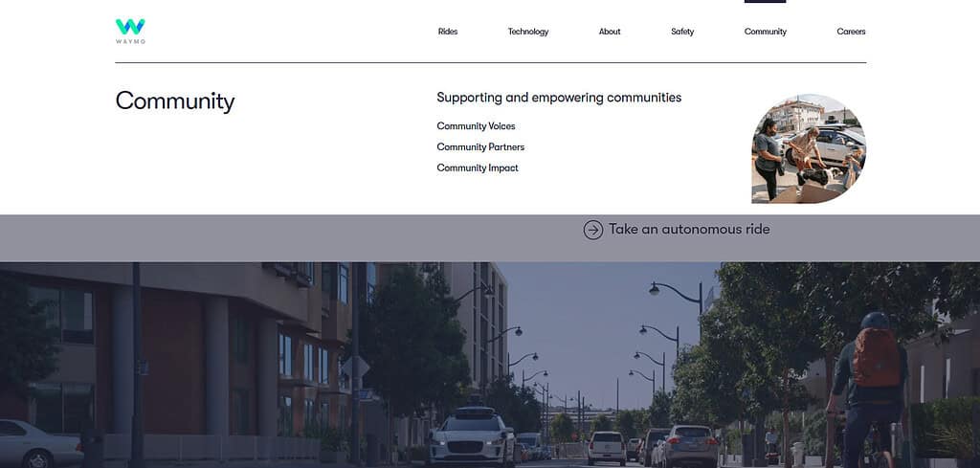Open the Technology menu
Screen dimensions: 980x468
pos(528,32)
